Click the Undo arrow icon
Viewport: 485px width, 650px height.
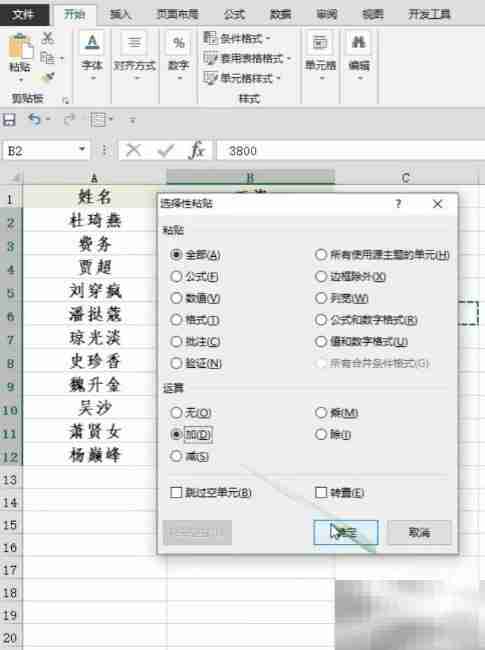tap(34, 120)
